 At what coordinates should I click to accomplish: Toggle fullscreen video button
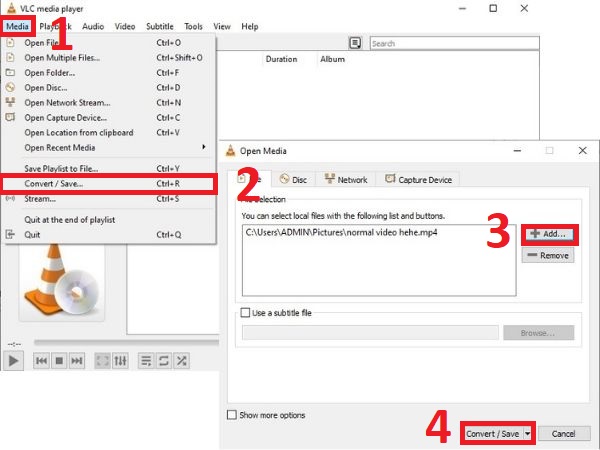(103, 360)
